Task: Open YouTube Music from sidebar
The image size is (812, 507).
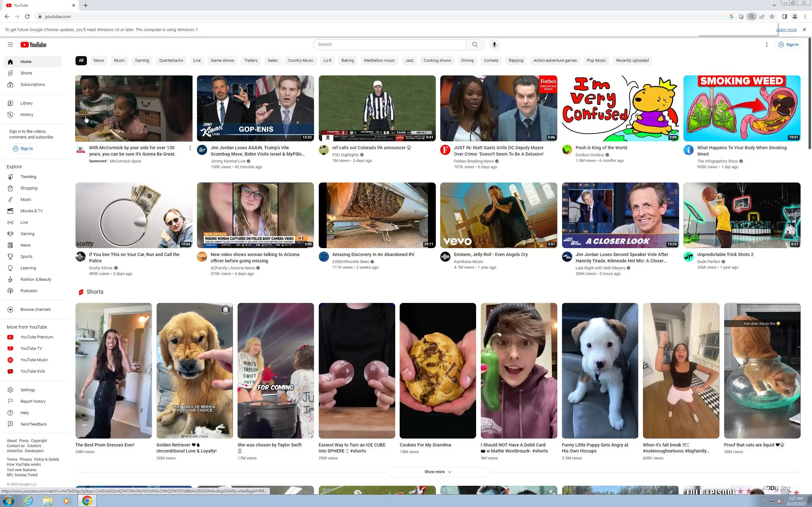Action: tap(34, 360)
